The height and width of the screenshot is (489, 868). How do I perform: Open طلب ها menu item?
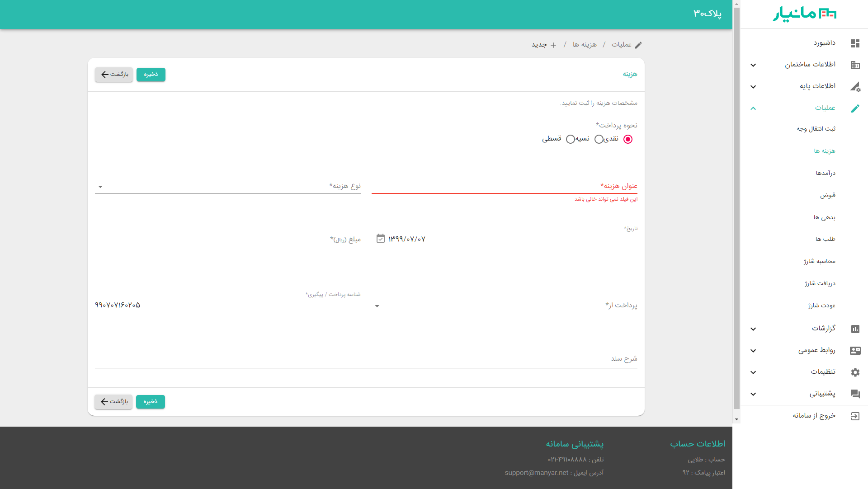click(x=826, y=239)
